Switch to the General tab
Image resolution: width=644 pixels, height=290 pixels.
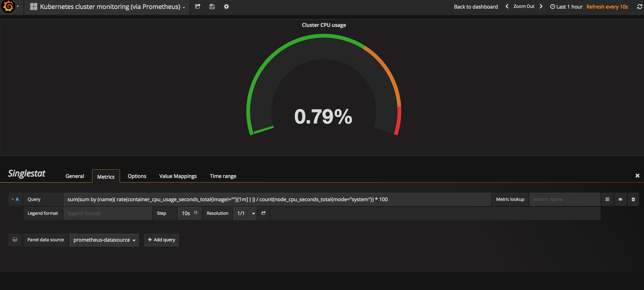pyautogui.click(x=75, y=176)
